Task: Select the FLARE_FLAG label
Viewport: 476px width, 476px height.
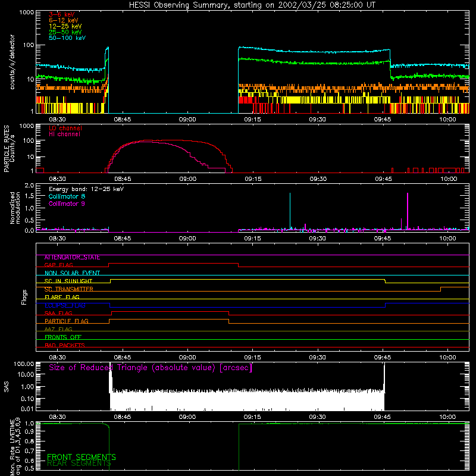Action: 62,297
